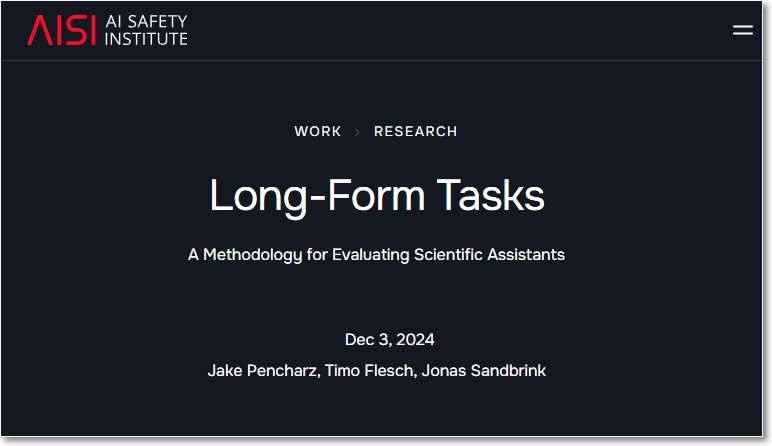The image size is (772, 446).
Task: Select the Long-Form Tasks page heading
Action: point(377,196)
